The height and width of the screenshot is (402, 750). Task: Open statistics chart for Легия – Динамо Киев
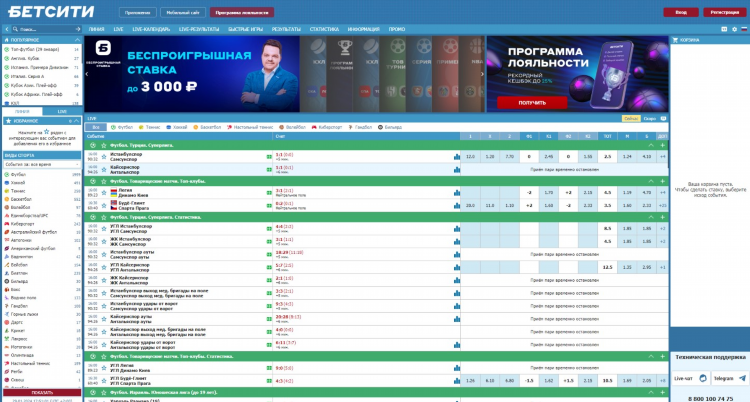point(457,193)
